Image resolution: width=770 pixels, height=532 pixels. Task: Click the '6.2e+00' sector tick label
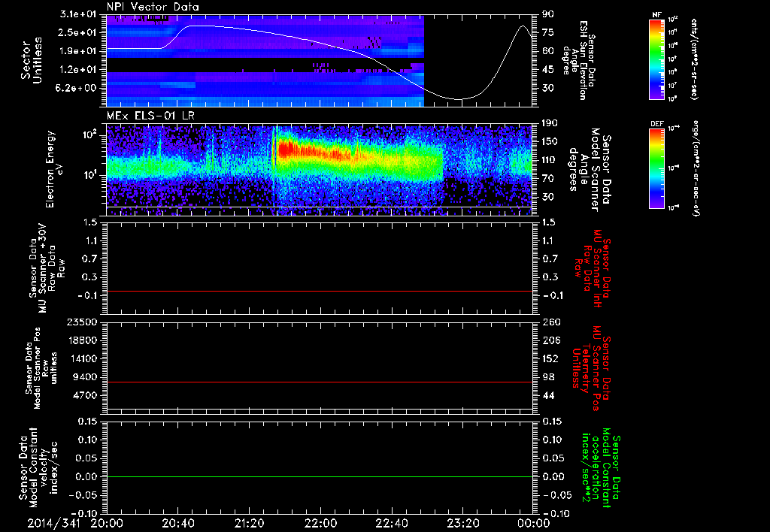77,89
